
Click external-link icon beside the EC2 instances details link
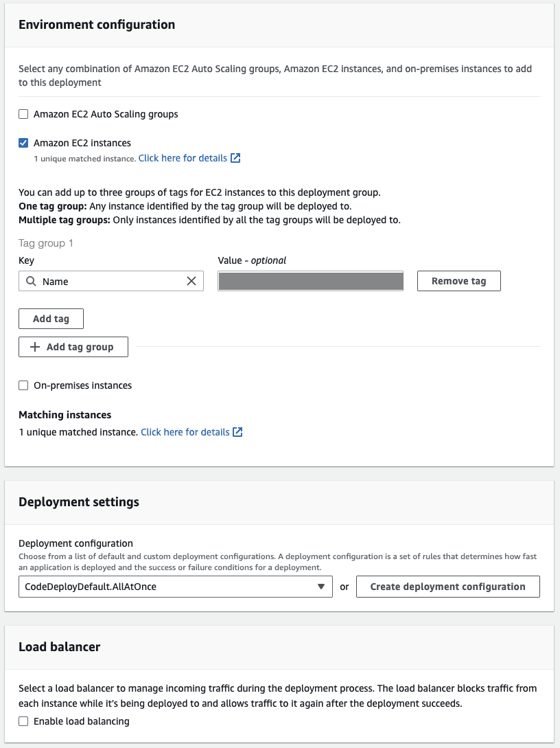coord(235,158)
